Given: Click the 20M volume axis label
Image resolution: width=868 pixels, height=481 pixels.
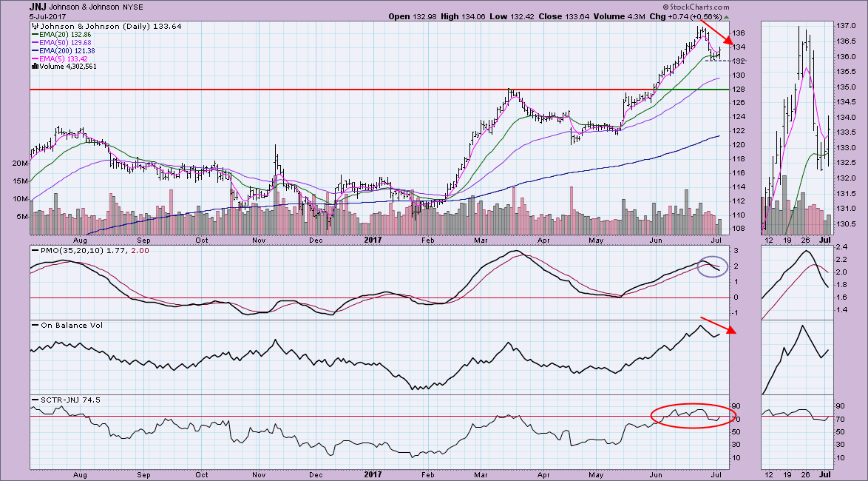Looking at the screenshot, I should pos(18,164).
